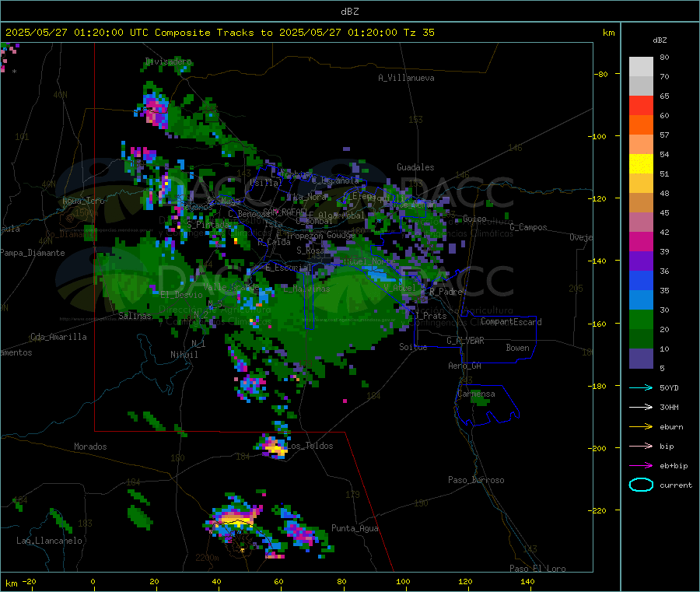Click the Lag.Llancanelo map label
This screenshot has width=700, height=592.
coord(49,541)
